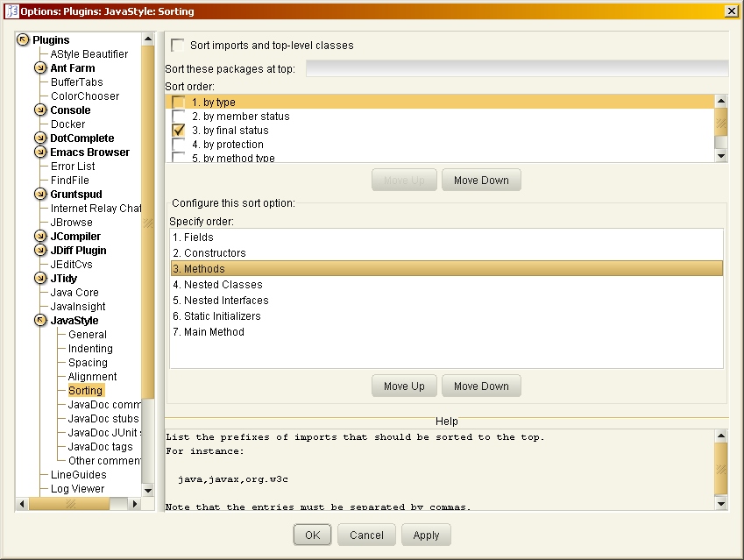744x560 pixels.
Task: Click the DotComplete expand icon
Action: tap(41, 138)
